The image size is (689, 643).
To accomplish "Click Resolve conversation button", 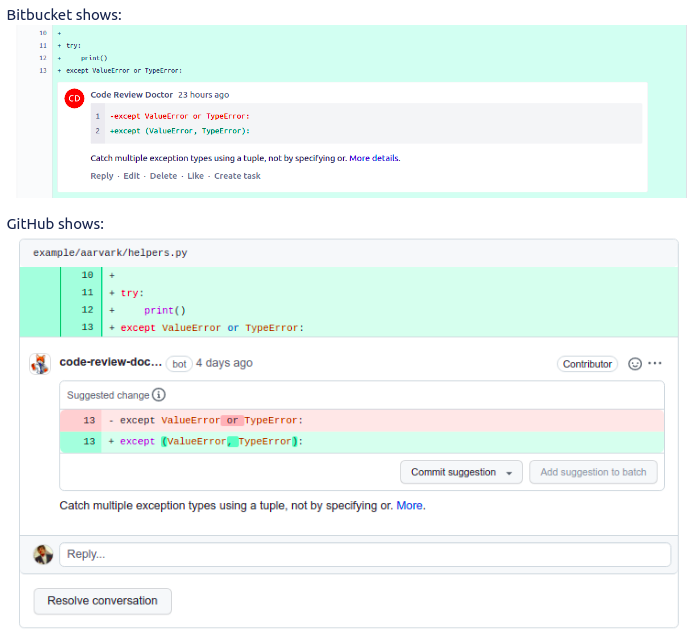I will [x=102, y=601].
